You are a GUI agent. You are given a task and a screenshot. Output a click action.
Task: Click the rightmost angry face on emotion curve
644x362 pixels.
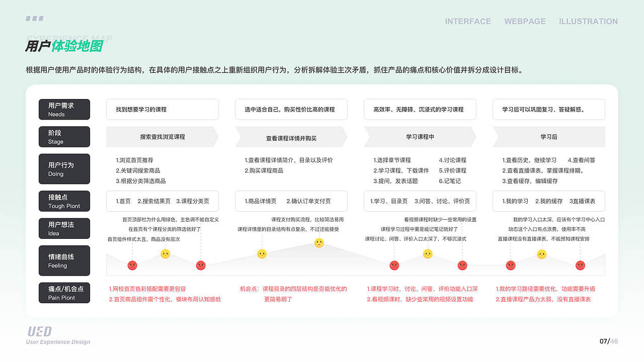coord(580,265)
